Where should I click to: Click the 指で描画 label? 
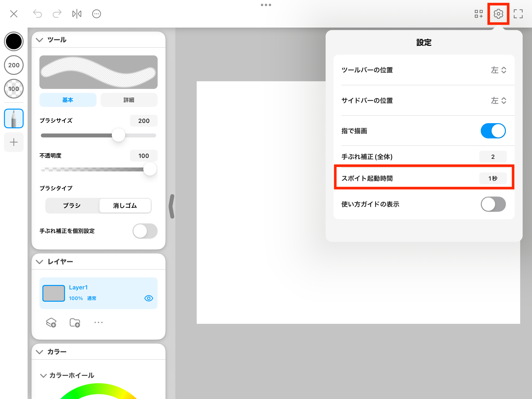click(354, 131)
